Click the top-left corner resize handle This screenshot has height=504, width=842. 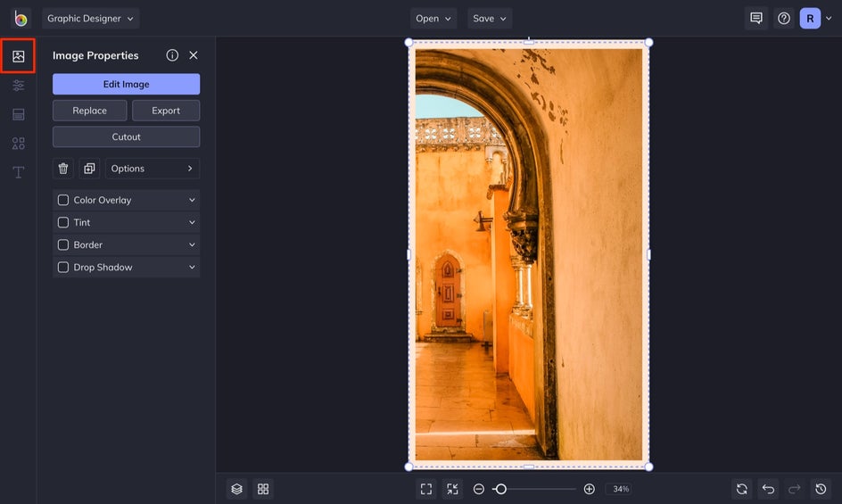[x=409, y=43]
